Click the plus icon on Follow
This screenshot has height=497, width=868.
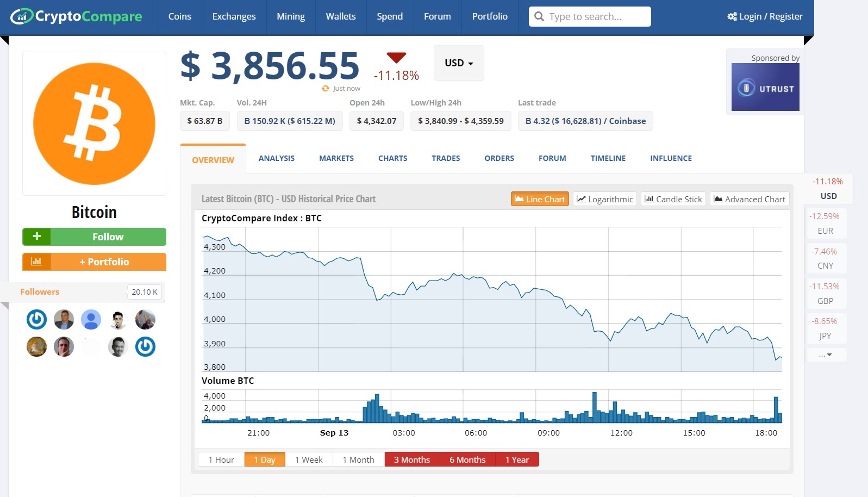click(x=36, y=237)
